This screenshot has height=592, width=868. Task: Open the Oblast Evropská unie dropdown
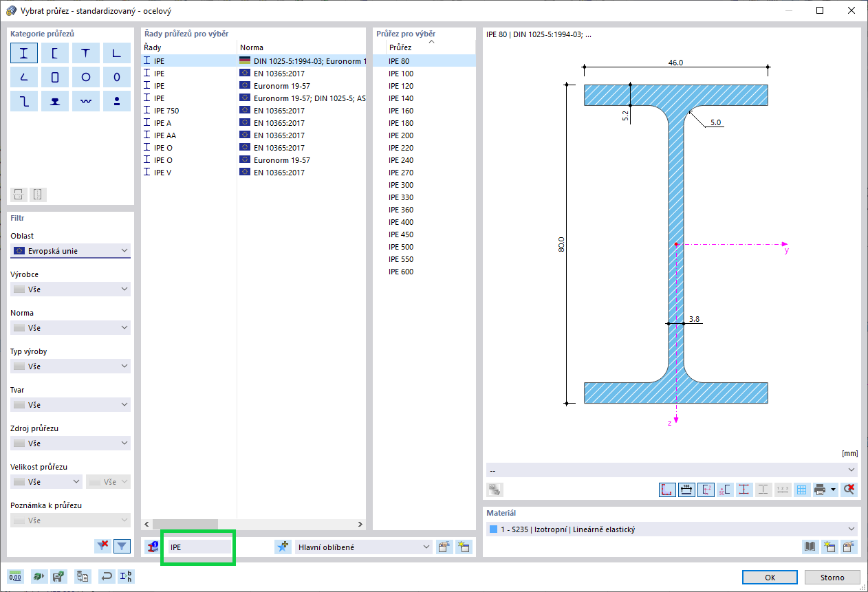[x=70, y=251]
